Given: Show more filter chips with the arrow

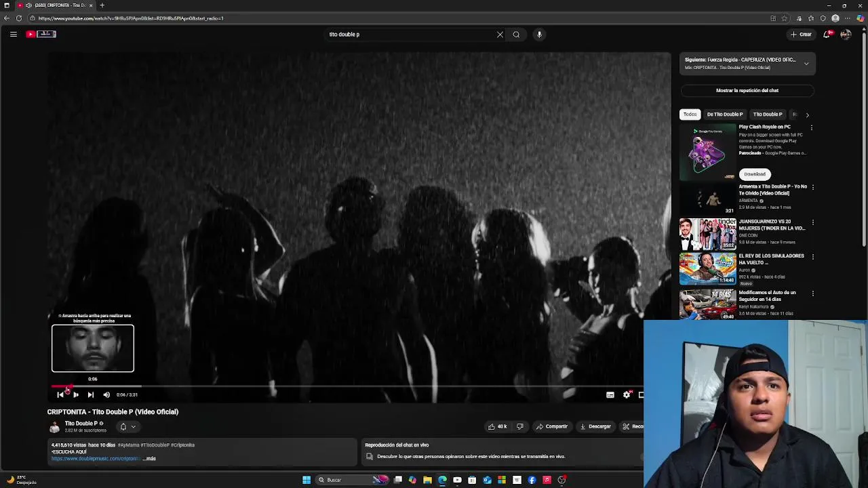Looking at the screenshot, I should (x=807, y=115).
